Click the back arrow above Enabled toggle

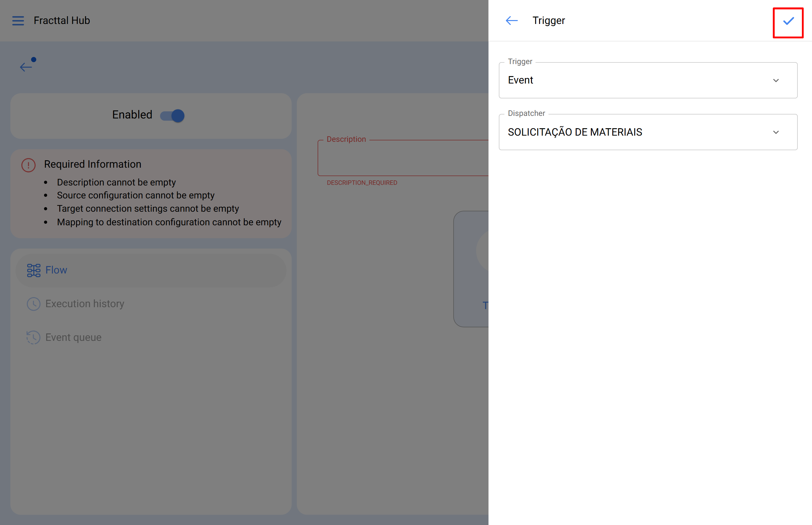coord(26,67)
